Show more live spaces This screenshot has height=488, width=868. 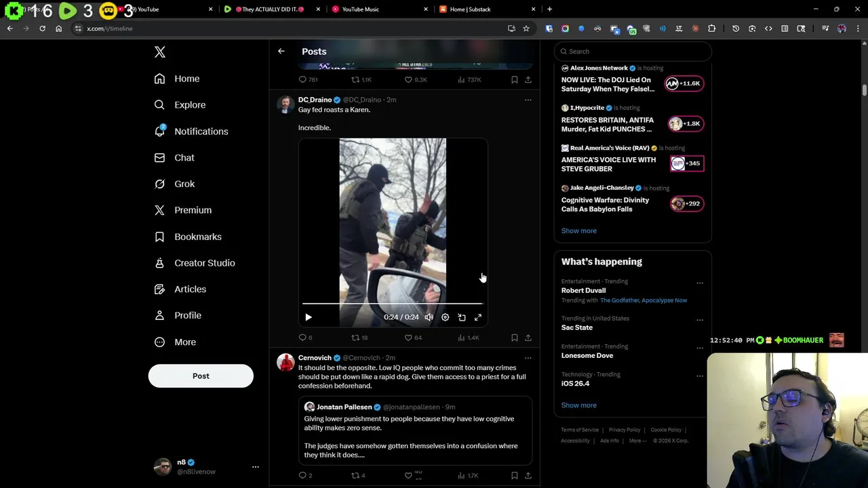(579, 231)
